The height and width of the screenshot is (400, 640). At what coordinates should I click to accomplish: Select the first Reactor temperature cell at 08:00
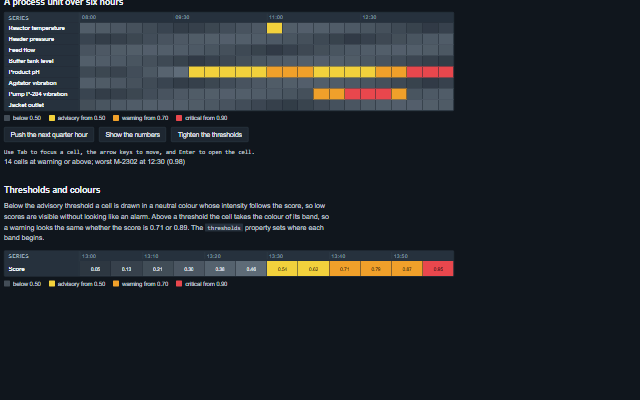(x=87, y=28)
